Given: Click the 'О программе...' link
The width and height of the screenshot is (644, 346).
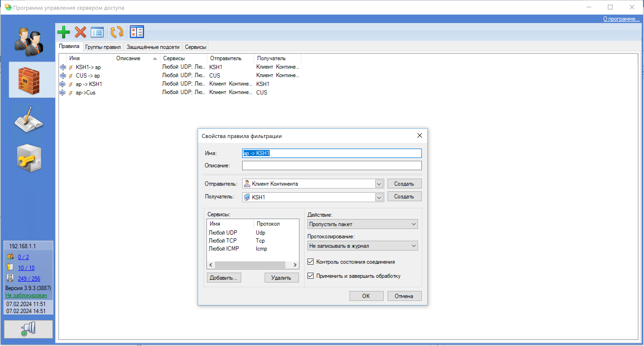Looking at the screenshot, I should coord(621,19).
